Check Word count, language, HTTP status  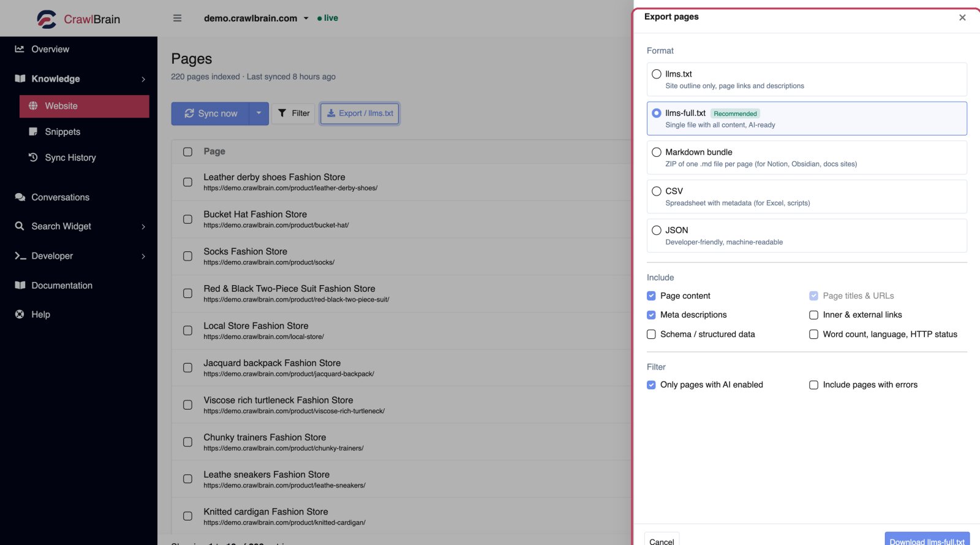(813, 335)
